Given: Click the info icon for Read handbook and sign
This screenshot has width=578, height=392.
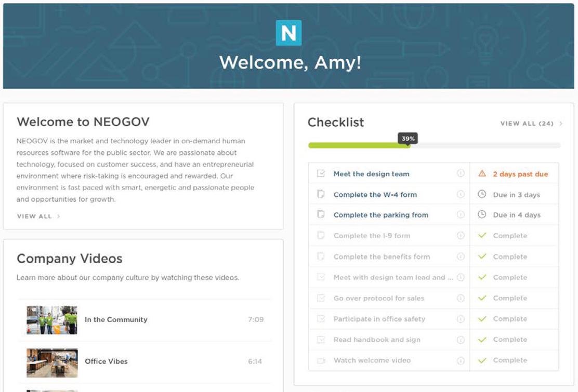Looking at the screenshot, I should coord(461,340).
